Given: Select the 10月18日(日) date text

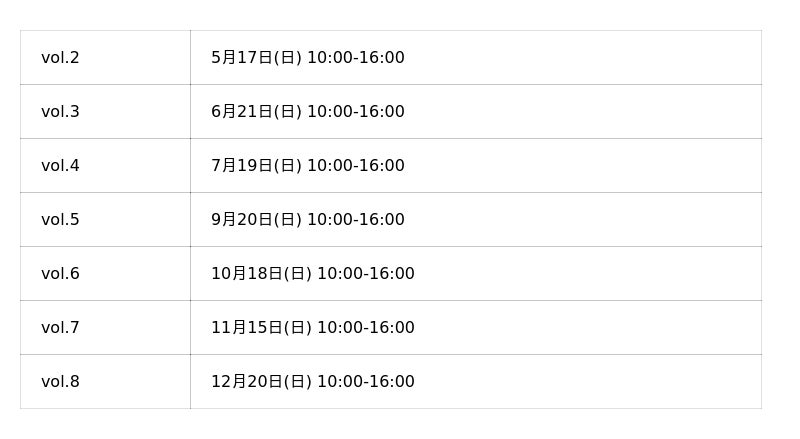Looking at the screenshot, I should pyautogui.click(x=261, y=274).
